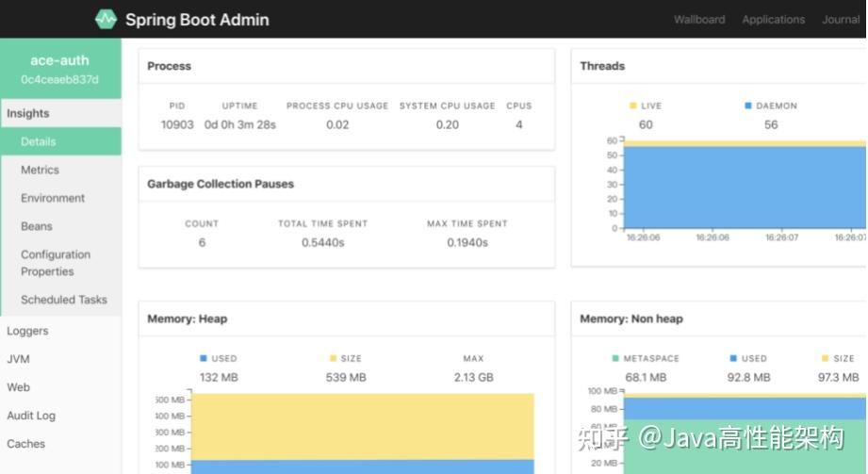Select Details in the sidebar
Image resolution: width=868 pixels, height=474 pixels.
[x=61, y=141]
